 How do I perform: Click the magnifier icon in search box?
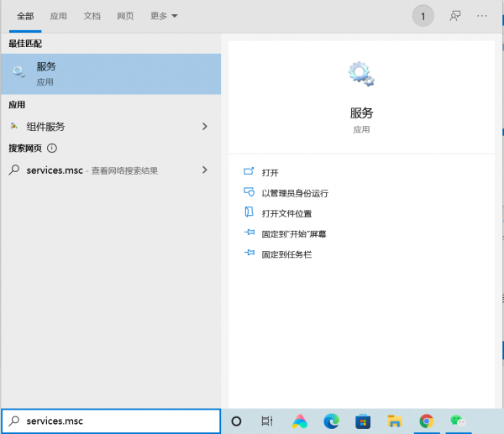click(x=13, y=421)
